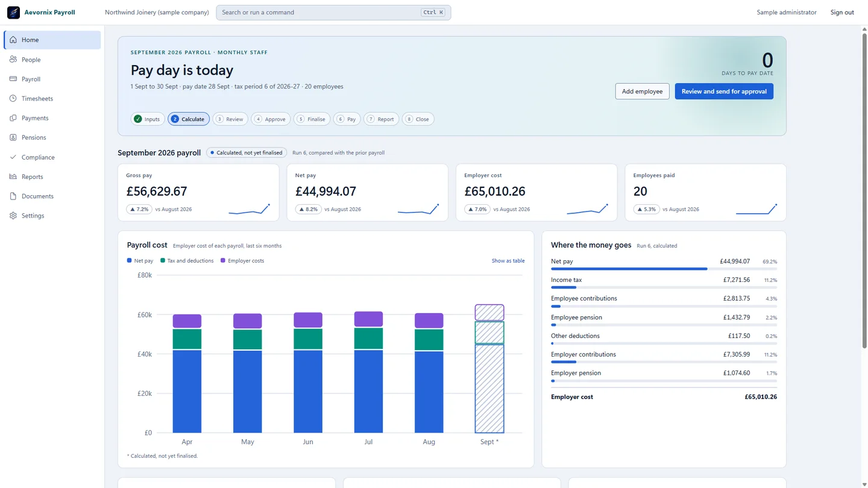
Task: Click the Timesheets clock icon
Action: coord(13,98)
